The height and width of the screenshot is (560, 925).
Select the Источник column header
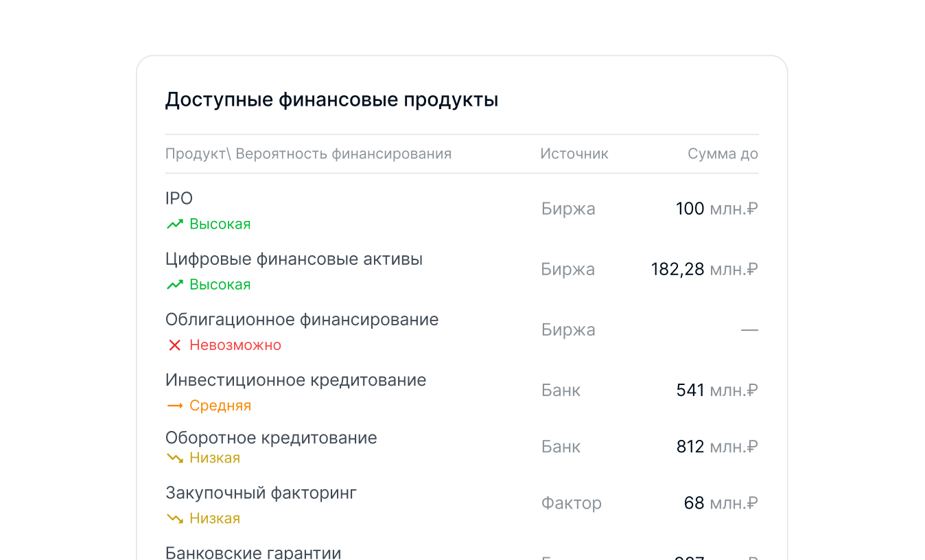[x=574, y=153]
